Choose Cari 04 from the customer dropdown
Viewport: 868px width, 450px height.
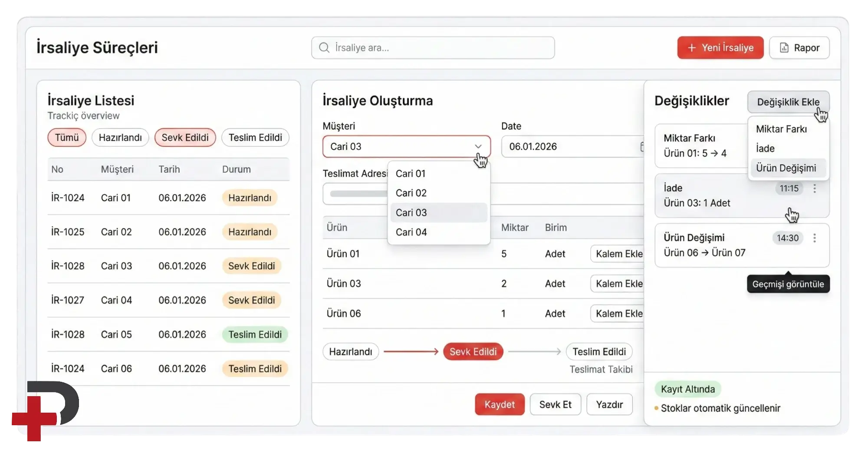coord(411,232)
